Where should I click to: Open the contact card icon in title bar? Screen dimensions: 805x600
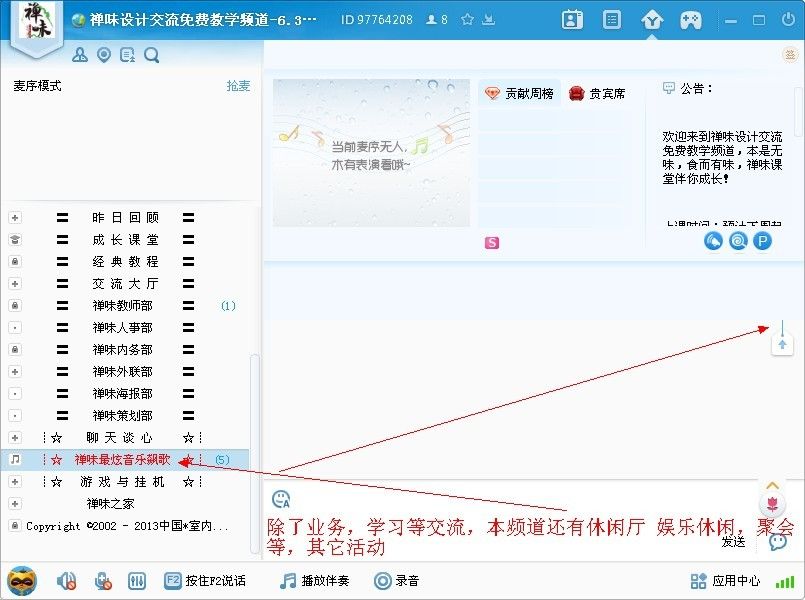tap(572, 20)
